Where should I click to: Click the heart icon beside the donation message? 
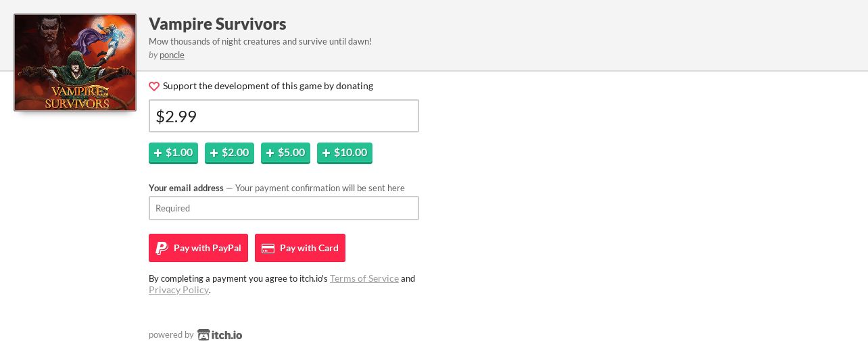154,86
